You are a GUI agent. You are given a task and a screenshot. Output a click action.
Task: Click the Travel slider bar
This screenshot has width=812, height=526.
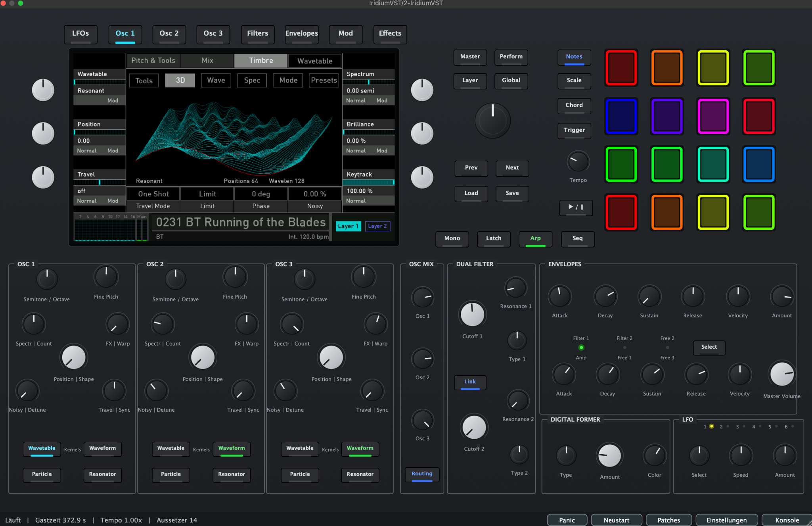(x=100, y=182)
